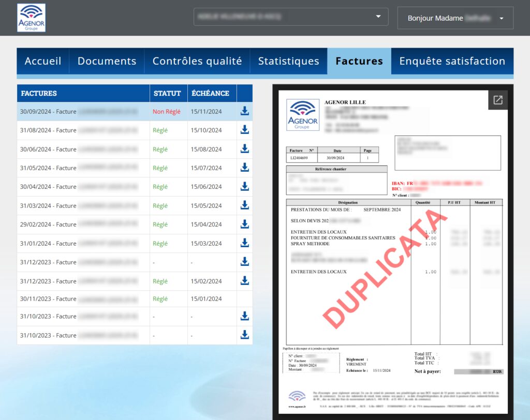
Task: Select the 30/04/2024 - Facture row
Action: pos(135,187)
